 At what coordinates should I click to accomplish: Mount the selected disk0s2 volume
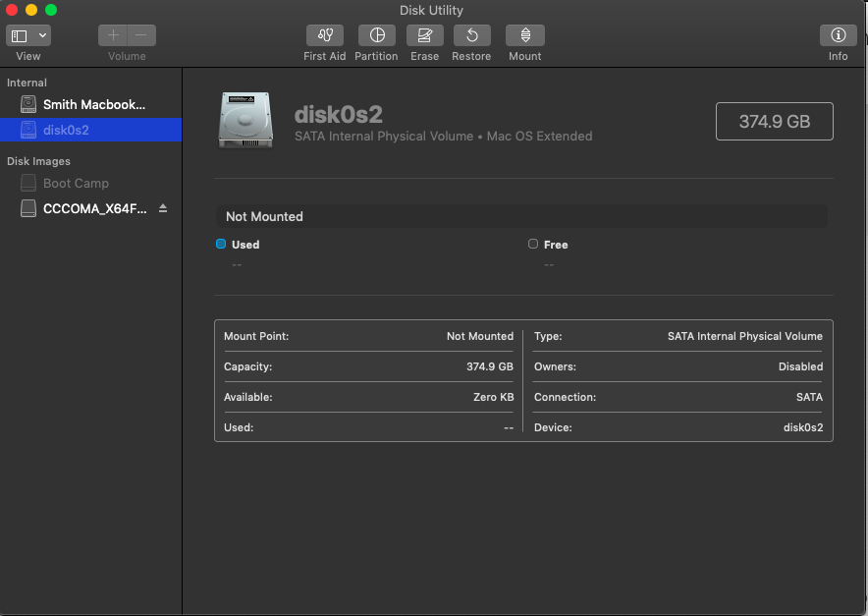[524, 36]
